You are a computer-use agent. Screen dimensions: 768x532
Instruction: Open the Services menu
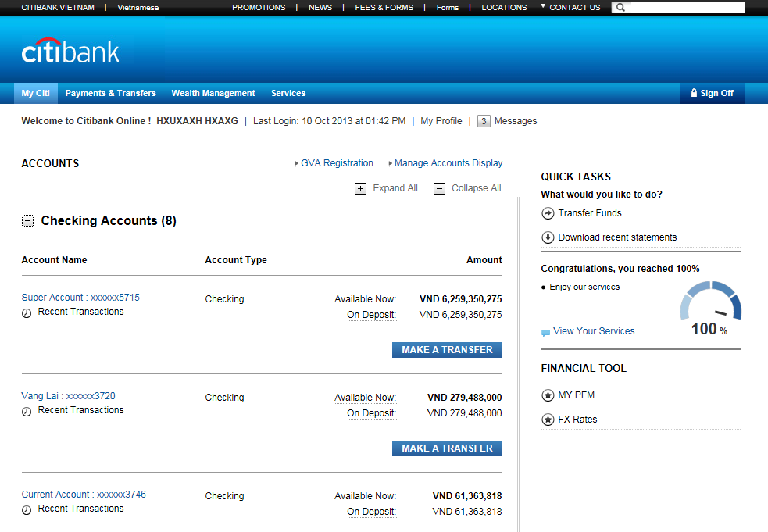(288, 93)
